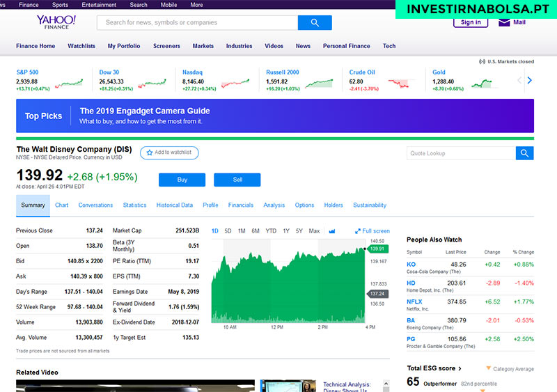Open the Dow 30 index link

[x=109, y=72]
